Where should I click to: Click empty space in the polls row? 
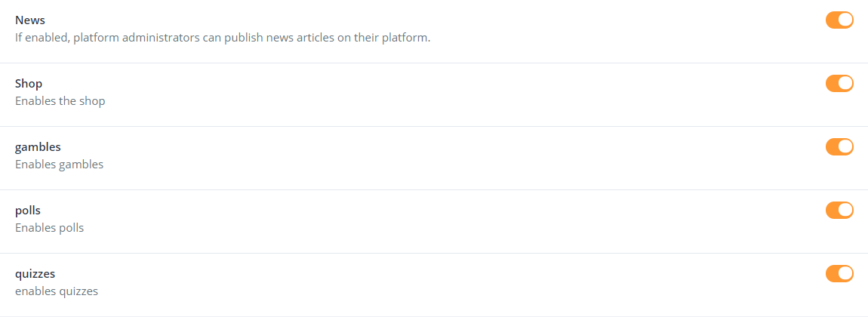[x=453, y=220]
